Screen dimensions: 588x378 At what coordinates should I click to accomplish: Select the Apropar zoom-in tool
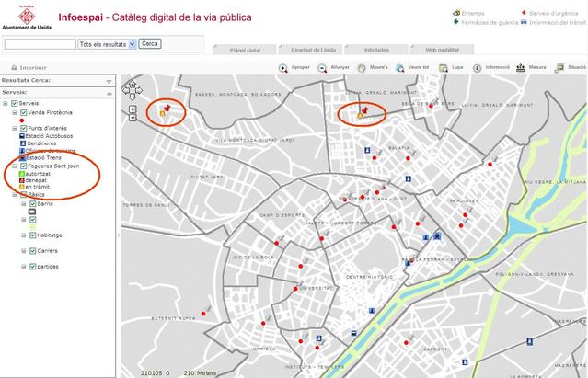point(283,68)
